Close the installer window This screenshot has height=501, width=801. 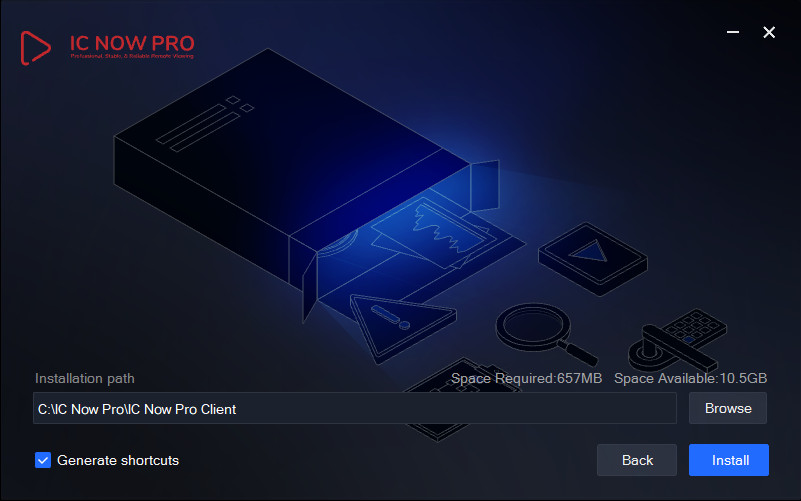click(769, 32)
